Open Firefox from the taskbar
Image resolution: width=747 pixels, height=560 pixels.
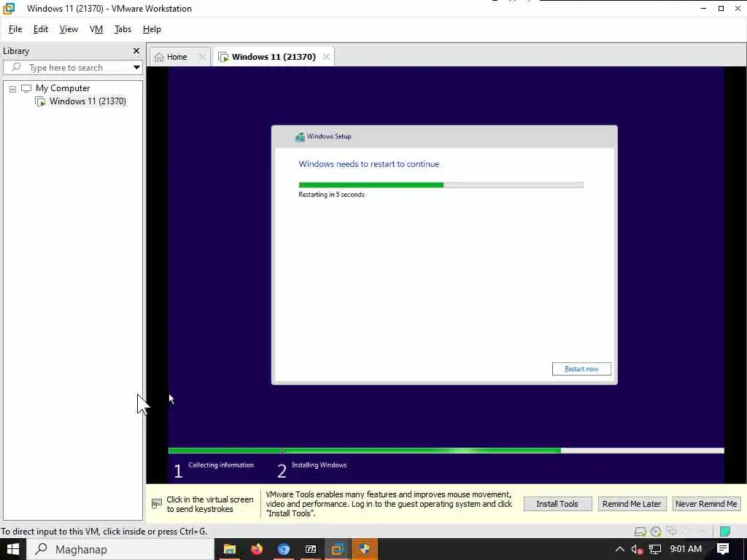click(257, 549)
